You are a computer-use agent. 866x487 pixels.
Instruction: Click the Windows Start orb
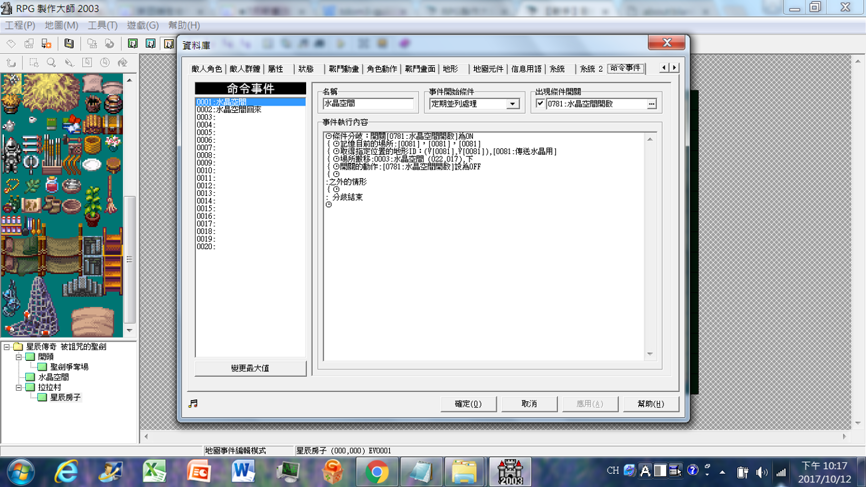point(21,472)
